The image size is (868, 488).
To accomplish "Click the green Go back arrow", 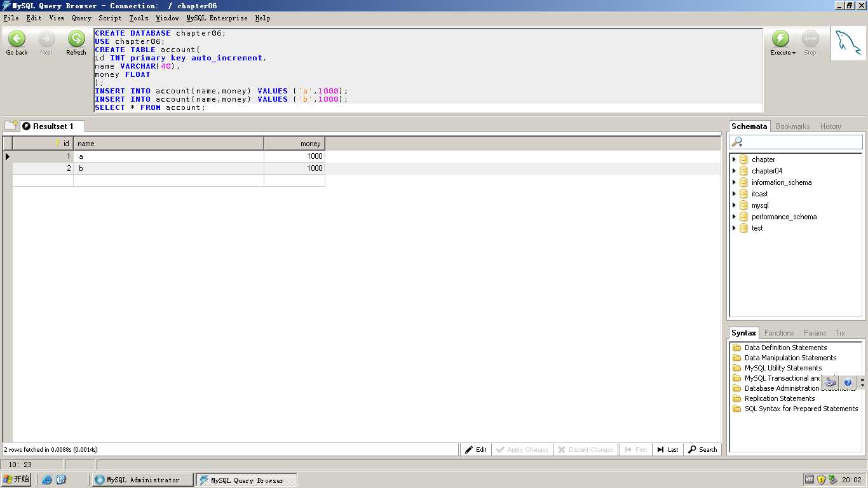I will [x=17, y=39].
